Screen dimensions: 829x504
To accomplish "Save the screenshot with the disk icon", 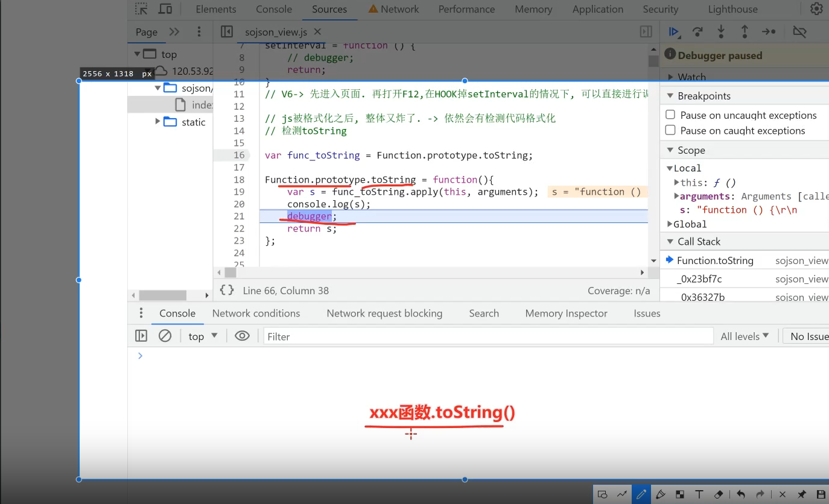I will tap(821, 494).
